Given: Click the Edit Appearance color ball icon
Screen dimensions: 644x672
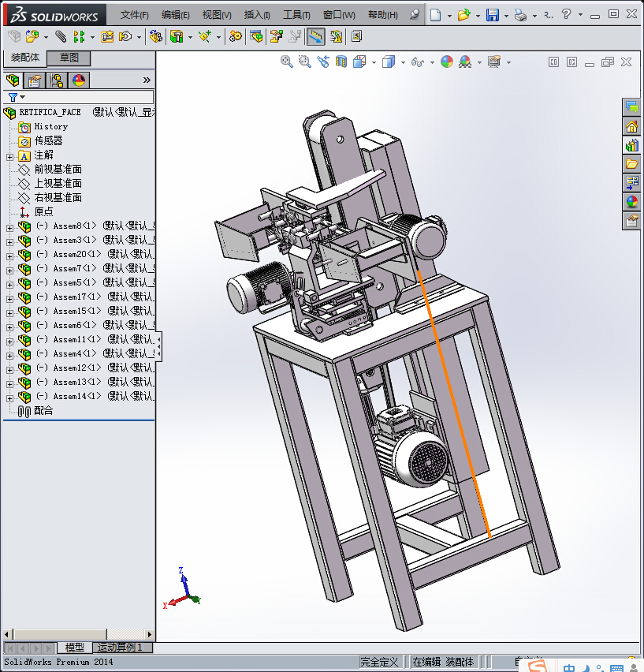Looking at the screenshot, I should (447, 62).
